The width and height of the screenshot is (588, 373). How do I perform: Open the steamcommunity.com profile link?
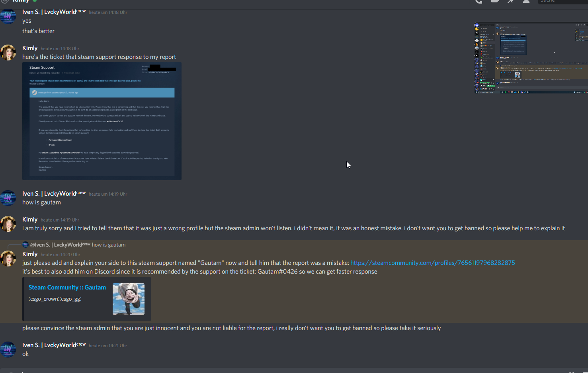point(432,263)
